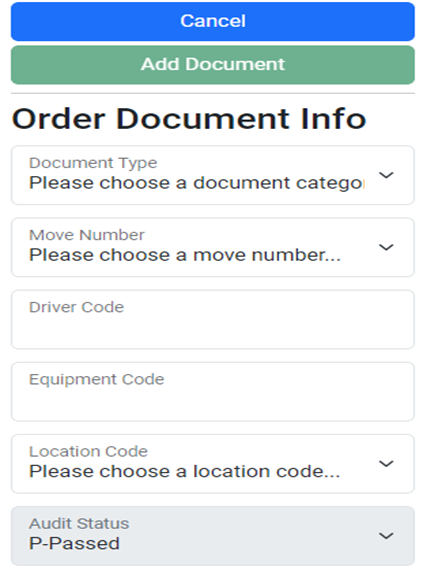Click the chevron arrow in Location Code
This screenshot has height=572, width=423.
click(386, 464)
